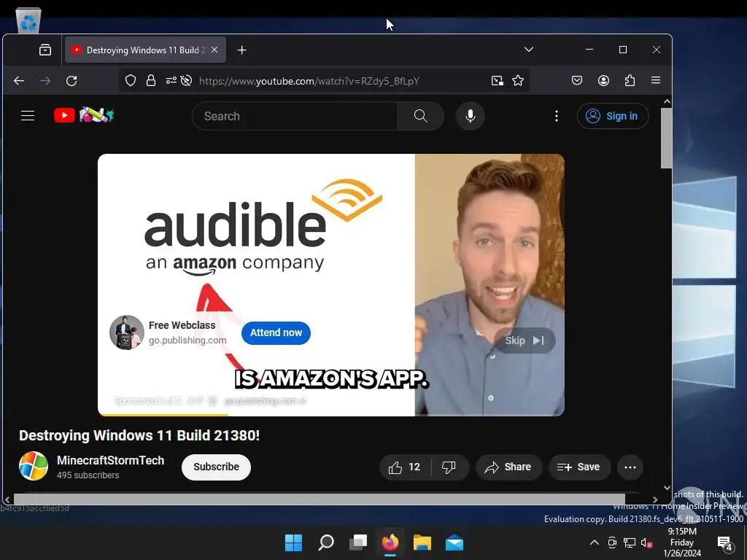The height and width of the screenshot is (560, 747).
Task: Click Attend now ad button
Action: [x=276, y=332]
